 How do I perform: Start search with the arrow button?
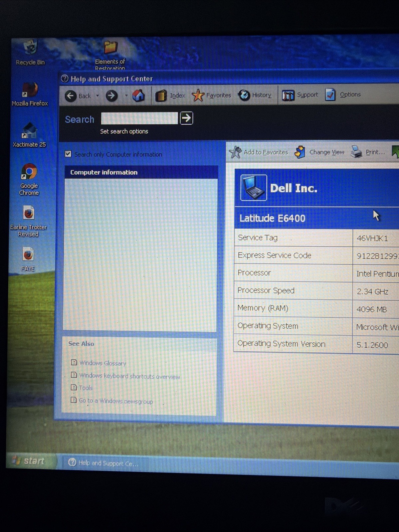186,118
